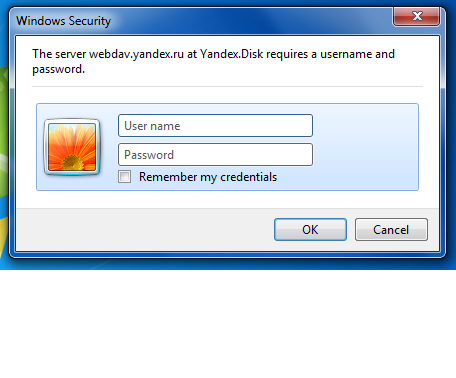Click the green desktop area beside the dialog

[x=4, y=133]
